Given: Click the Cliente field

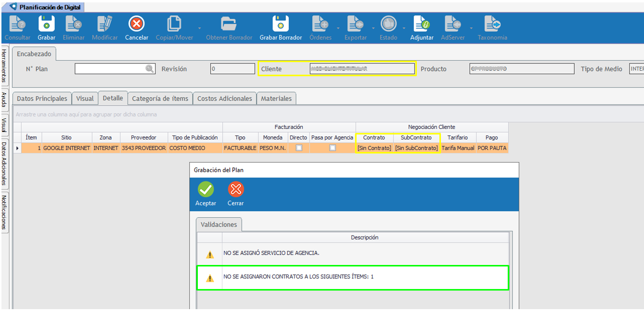Looking at the screenshot, I should point(362,69).
